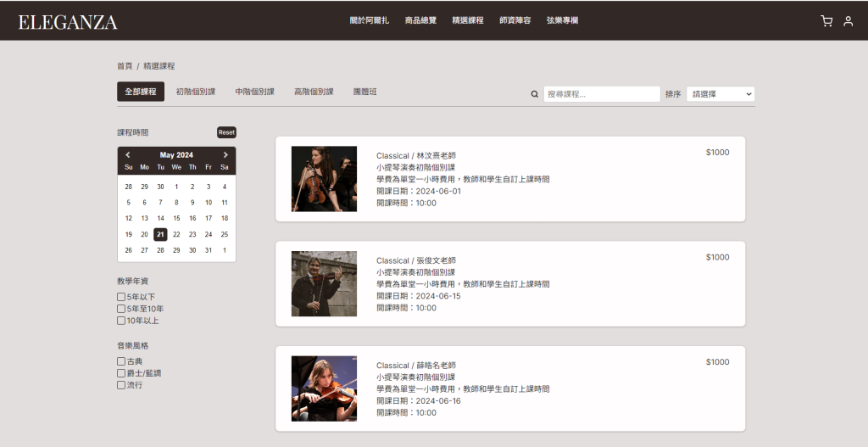
Task: Open the 排序 sort dropdown
Action: (721, 94)
